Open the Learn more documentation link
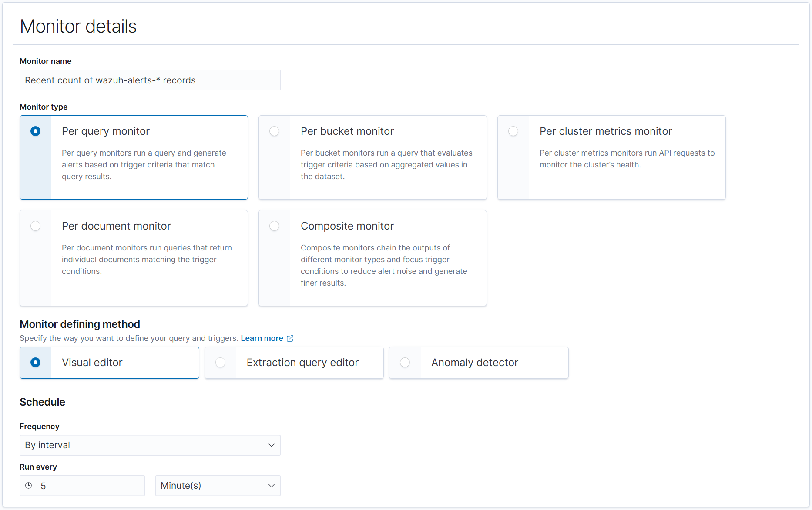The width and height of the screenshot is (812, 510). 262,338
